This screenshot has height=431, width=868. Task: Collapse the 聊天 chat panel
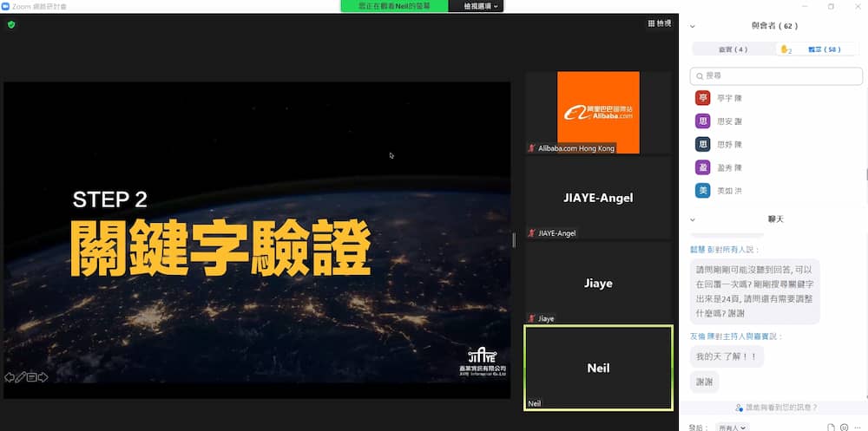point(693,219)
